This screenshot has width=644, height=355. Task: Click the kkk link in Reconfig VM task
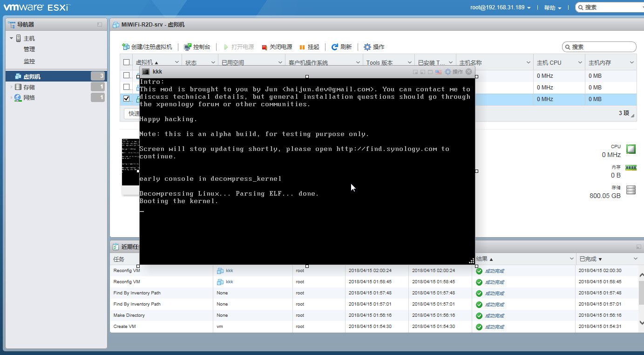pyautogui.click(x=229, y=271)
